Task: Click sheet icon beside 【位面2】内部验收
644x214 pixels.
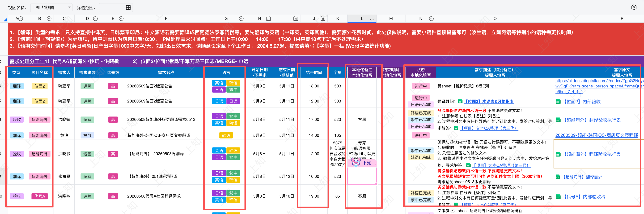Action: point(558,101)
